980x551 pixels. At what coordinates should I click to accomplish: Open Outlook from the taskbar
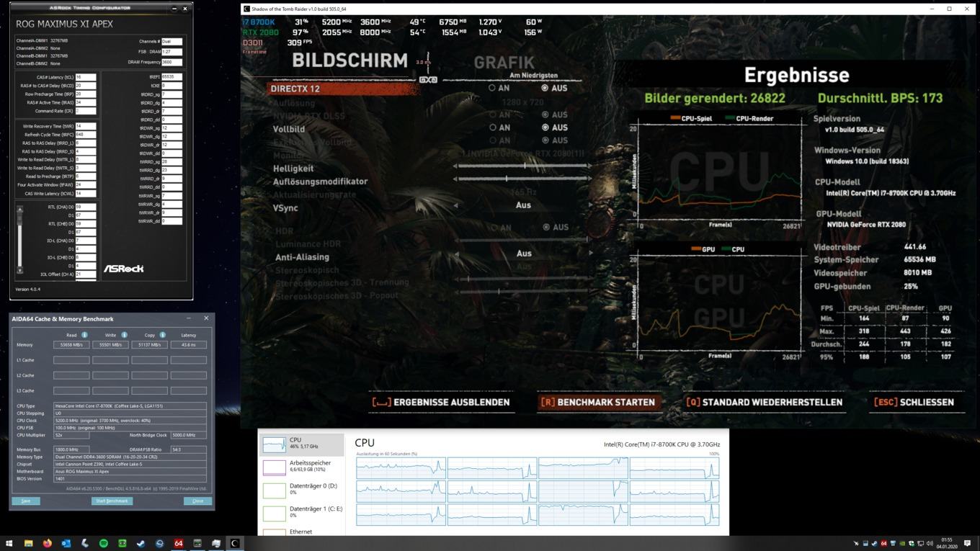66,543
